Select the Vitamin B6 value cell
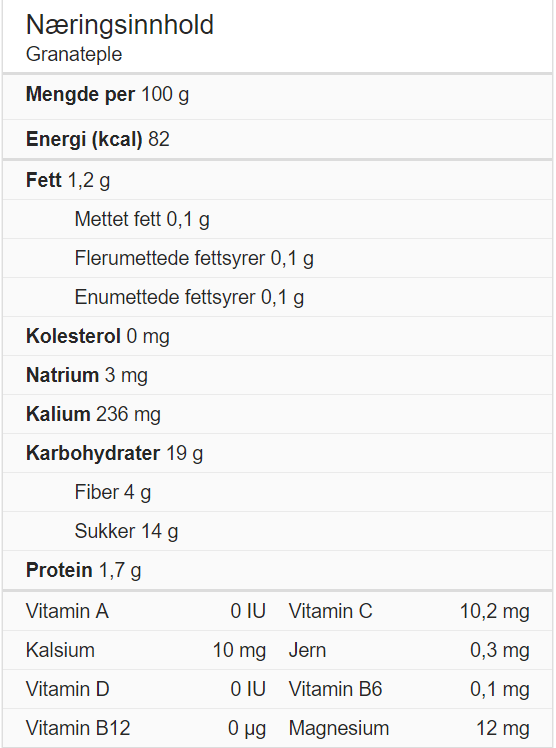The width and height of the screenshot is (556, 748). pyautogui.click(x=500, y=690)
